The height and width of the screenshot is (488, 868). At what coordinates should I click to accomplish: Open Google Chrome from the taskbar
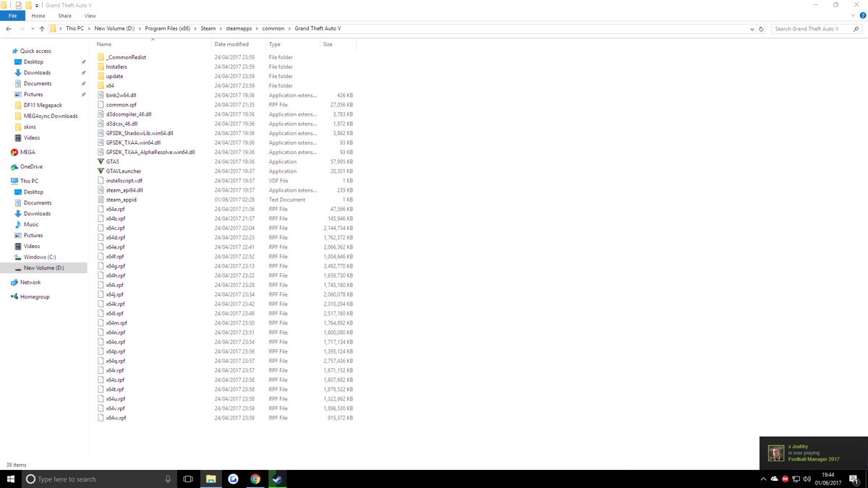tap(255, 479)
